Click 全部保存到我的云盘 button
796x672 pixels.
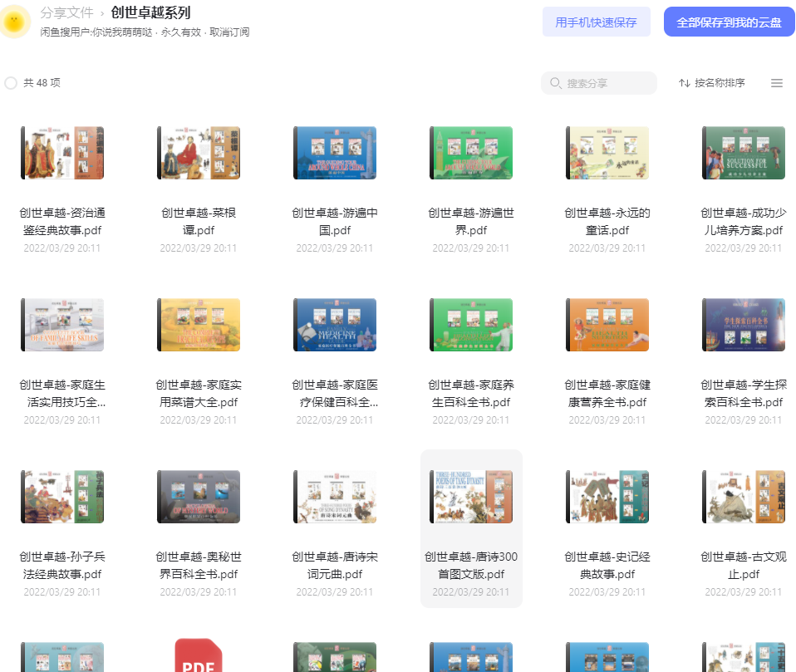click(x=729, y=22)
